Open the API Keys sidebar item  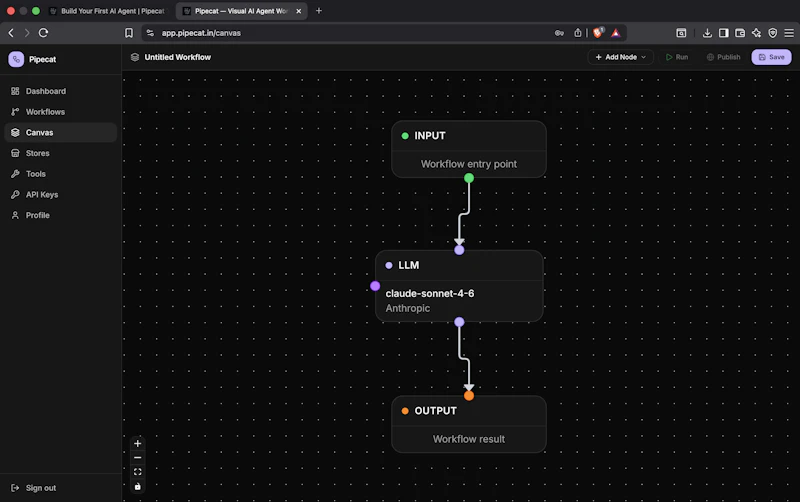point(60,194)
